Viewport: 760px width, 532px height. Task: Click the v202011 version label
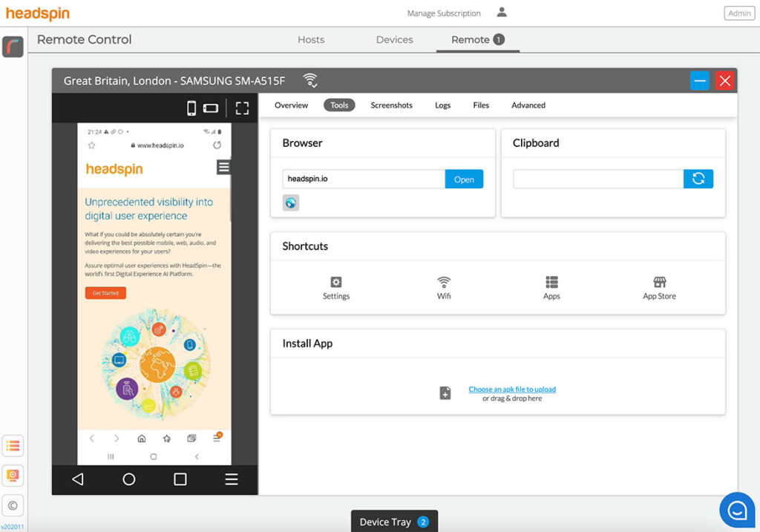(12, 527)
